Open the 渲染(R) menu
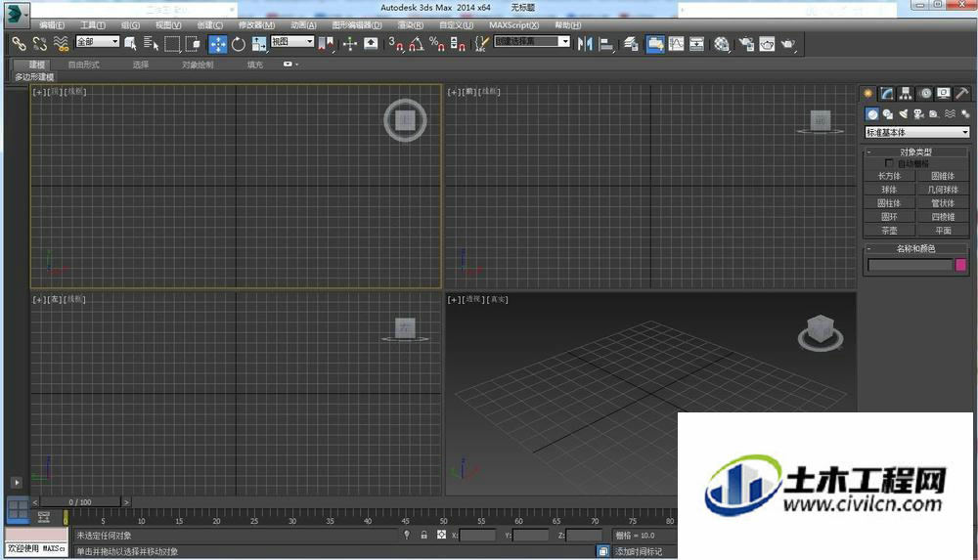The image size is (978, 560). point(411,25)
